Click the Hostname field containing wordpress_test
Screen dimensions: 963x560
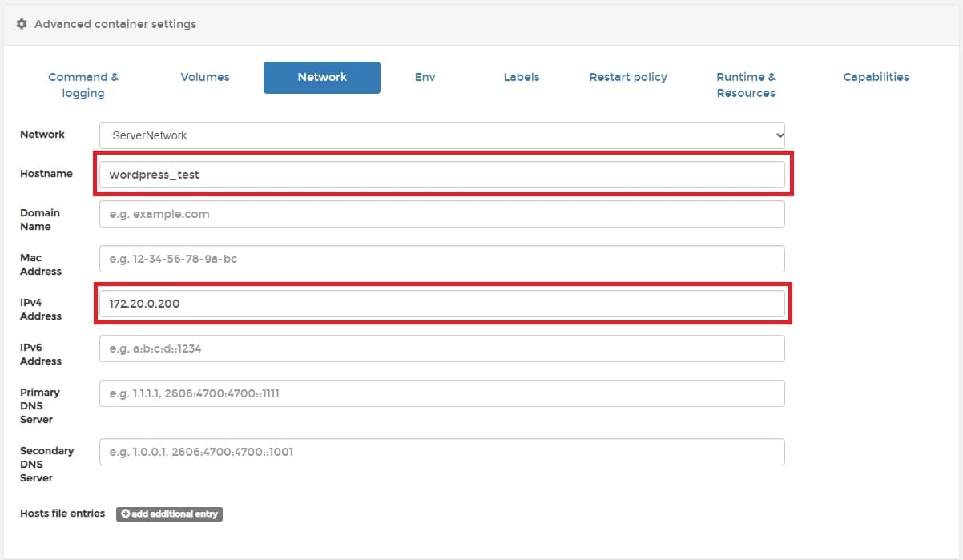coord(441,175)
